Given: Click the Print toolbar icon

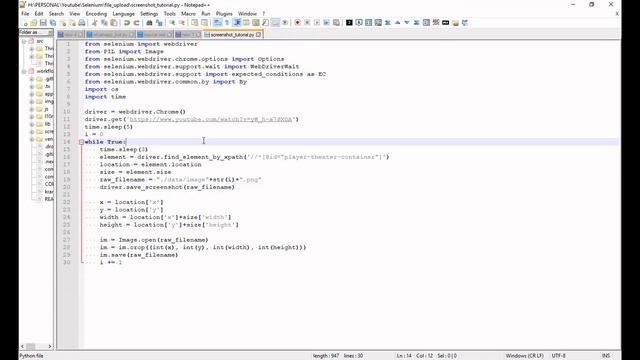Looking at the screenshot, I should pos(82,23).
